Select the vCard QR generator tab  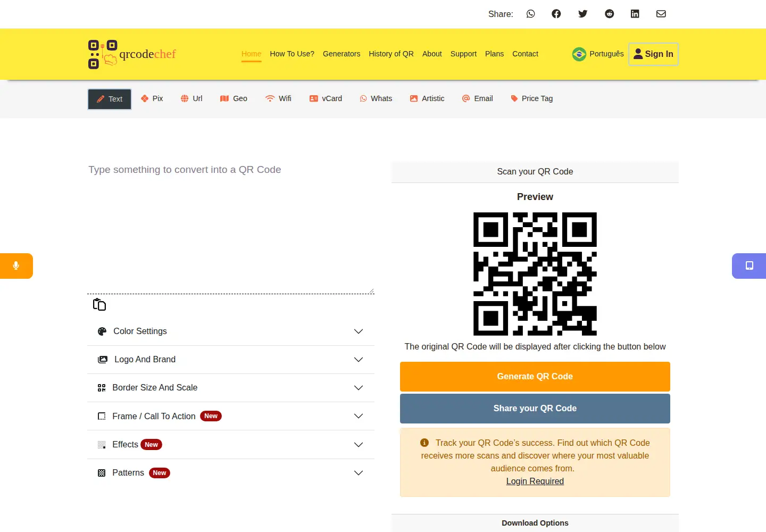click(326, 98)
